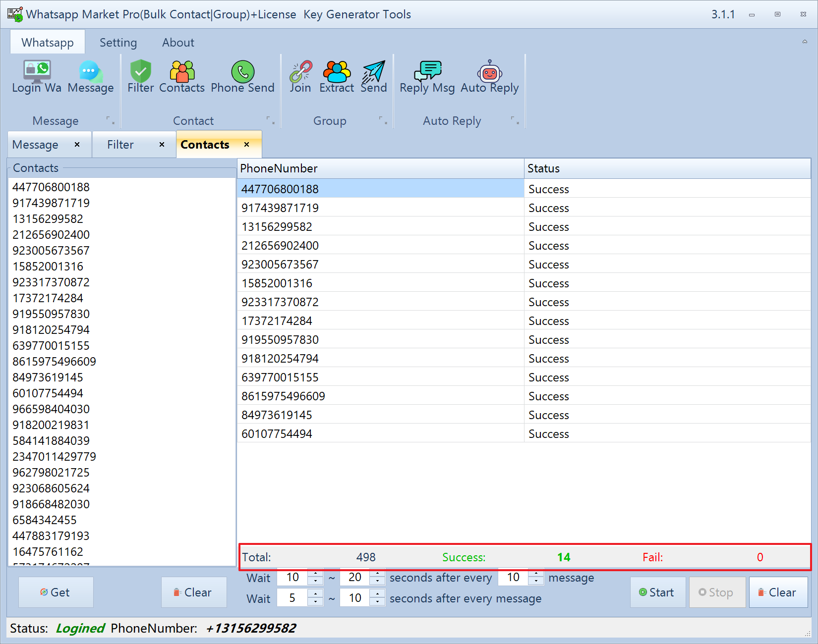This screenshot has width=818, height=644.
Task: Collapse the ribbon with the chevron
Action: [805, 42]
